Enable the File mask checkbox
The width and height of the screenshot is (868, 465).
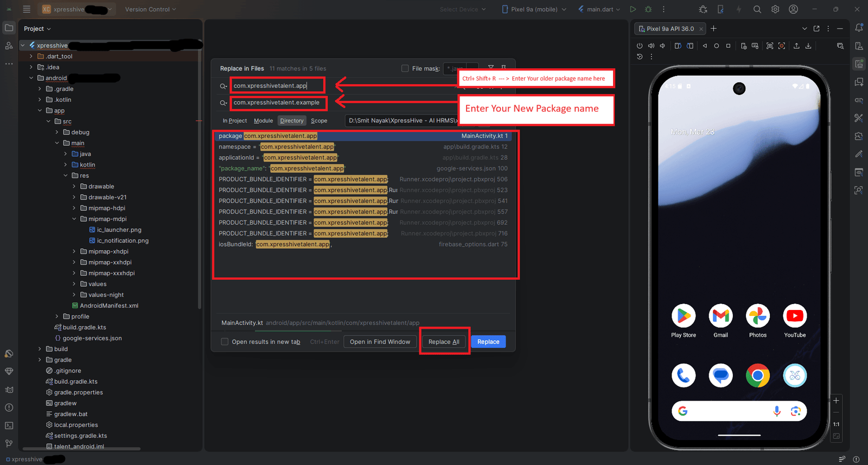pos(405,68)
